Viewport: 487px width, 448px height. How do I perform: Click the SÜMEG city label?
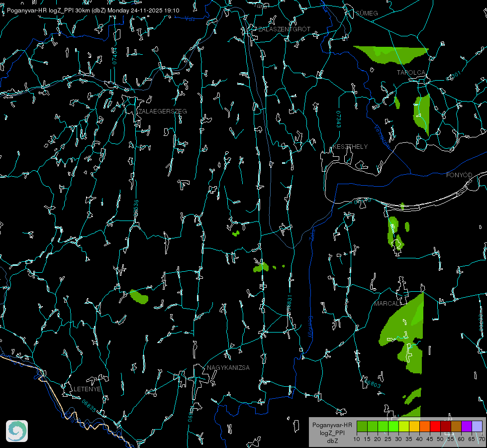coord(367,13)
